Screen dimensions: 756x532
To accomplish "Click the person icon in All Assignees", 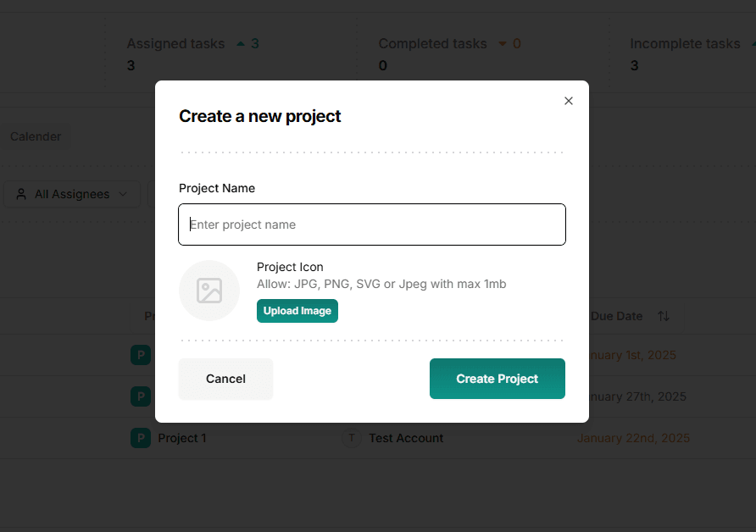I will (21, 194).
